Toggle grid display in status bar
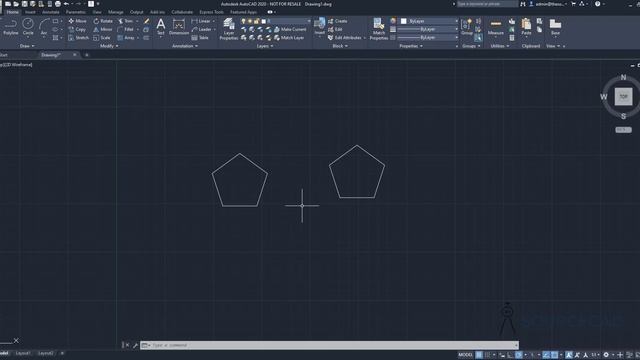 pos(479,355)
